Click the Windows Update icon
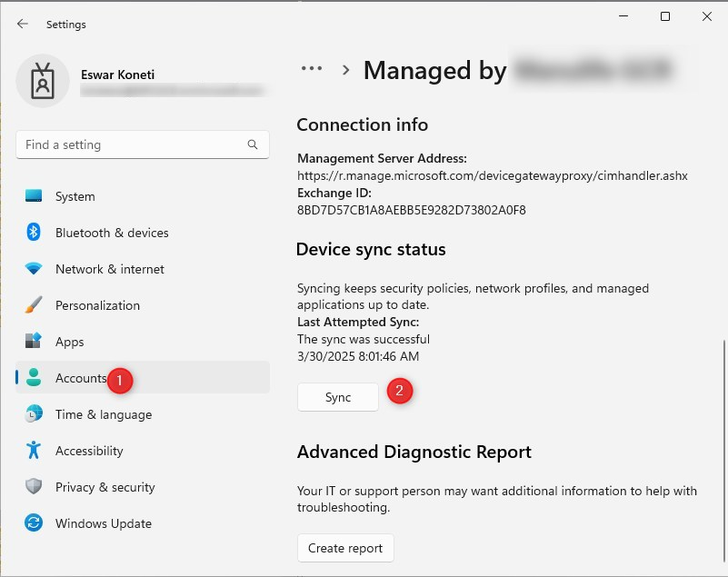 click(x=34, y=523)
